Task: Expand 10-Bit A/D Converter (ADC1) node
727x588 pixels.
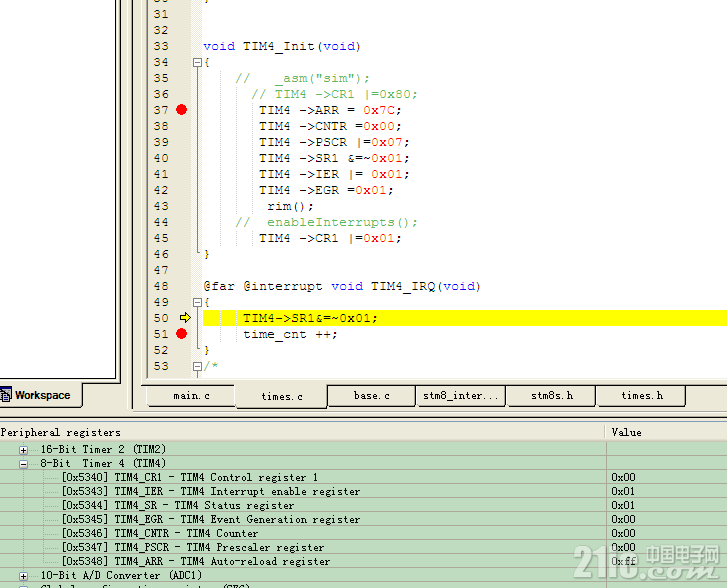Action: pos(23,576)
